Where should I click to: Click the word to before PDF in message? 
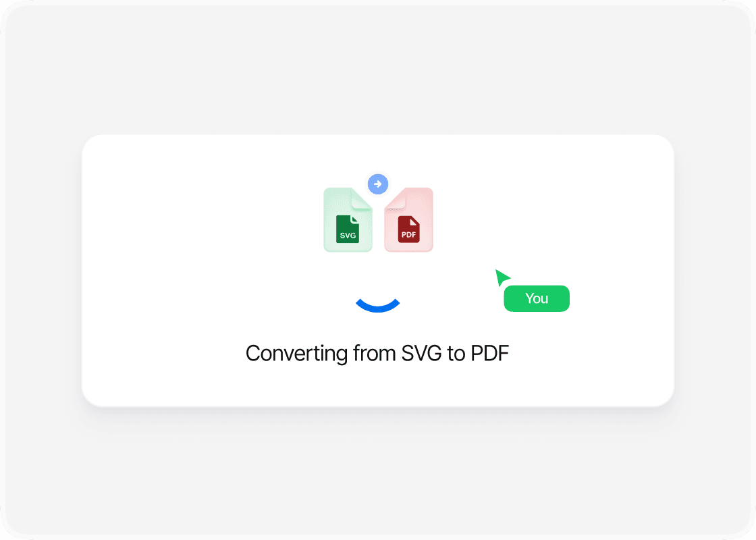coord(456,354)
